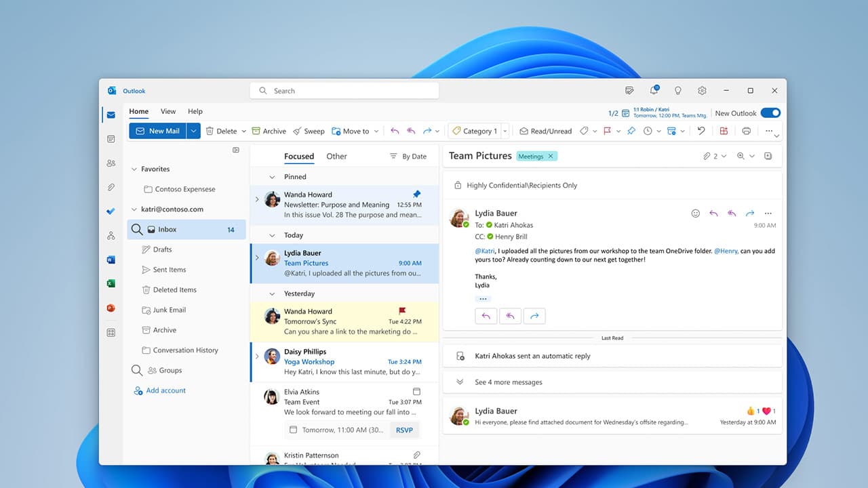Open More apps grid in the sidebar
The image size is (868, 488).
[x=111, y=332]
